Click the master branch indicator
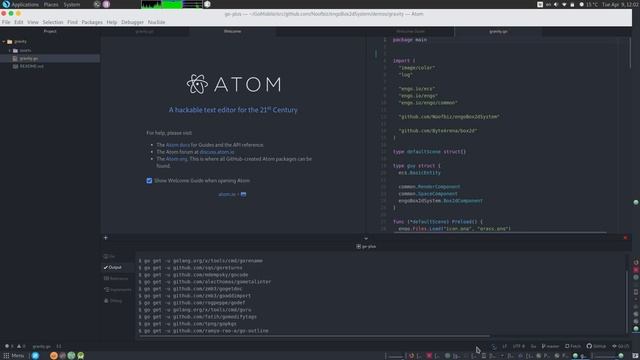The width and height of the screenshot is (640, 360). tap(550, 346)
